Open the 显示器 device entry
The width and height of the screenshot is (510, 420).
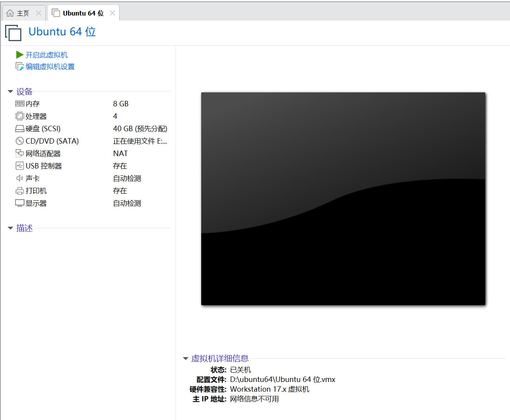36,203
